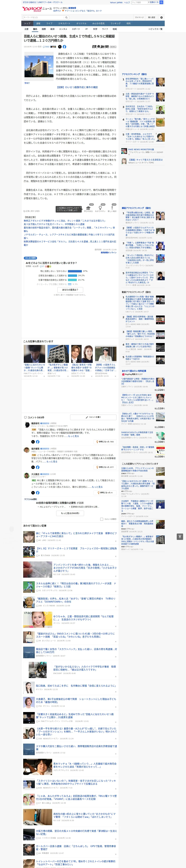Click the Yahoo! JAPAN News logo
The width and height of the screenshot is (186, 868).
(37, 9)
